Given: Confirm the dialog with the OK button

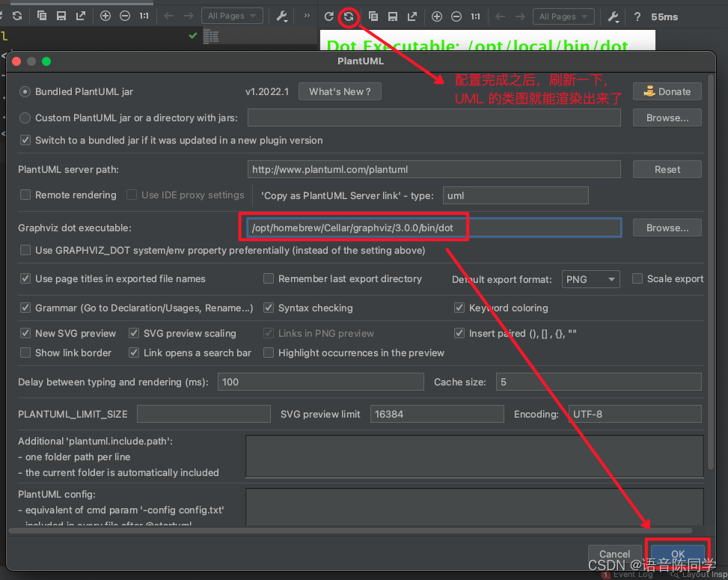Looking at the screenshot, I should coord(677,554).
